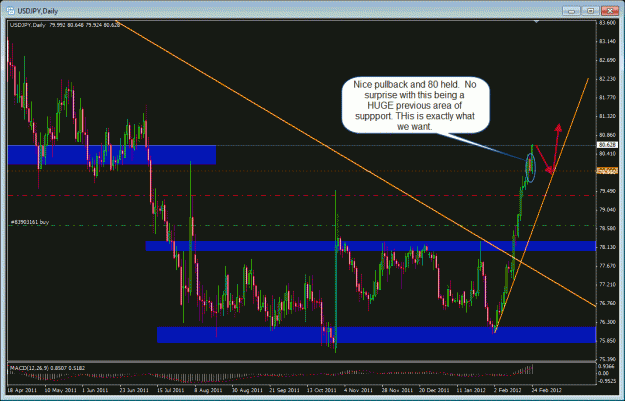Click the 23 Jun 2011 date label
The width and height of the screenshot is (625, 401).
(x=134, y=390)
